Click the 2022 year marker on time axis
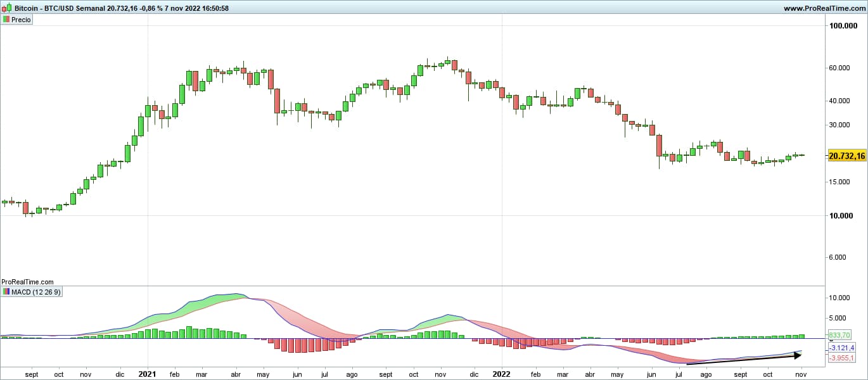Screen dimensions: 868x380 tap(502, 374)
